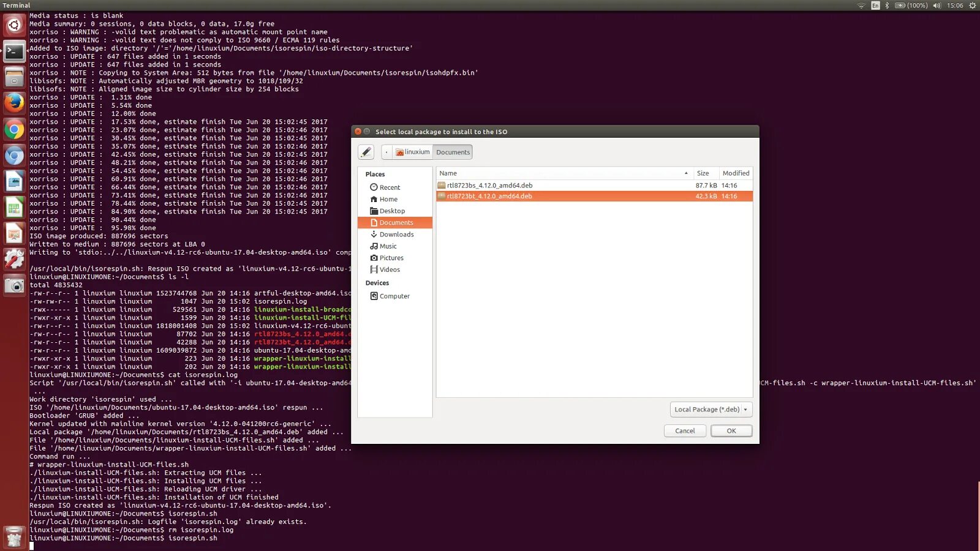Click the pencil icon to type a location
This screenshot has height=551, width=980.
367,152
